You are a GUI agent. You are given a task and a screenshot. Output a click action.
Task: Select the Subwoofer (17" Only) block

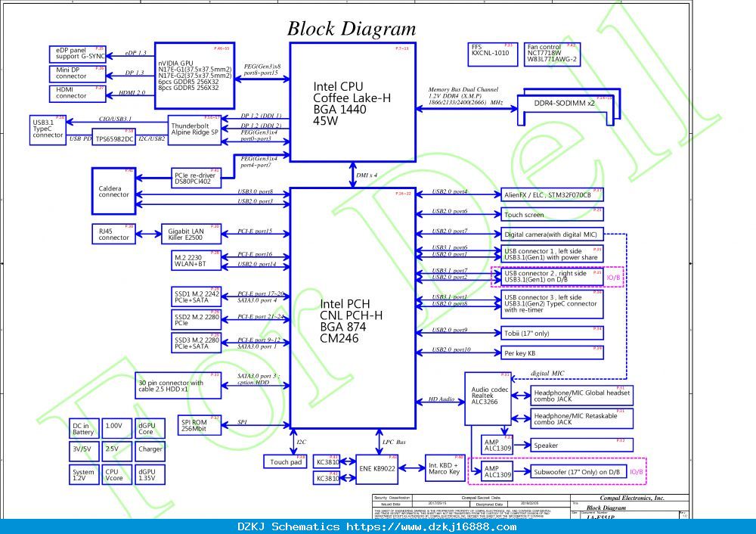click(578, 471)
